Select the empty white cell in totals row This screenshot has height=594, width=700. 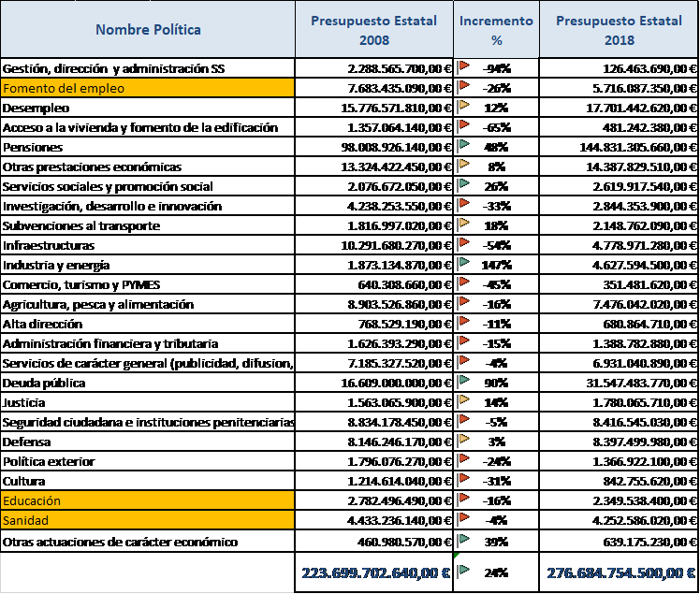[148, 572]
